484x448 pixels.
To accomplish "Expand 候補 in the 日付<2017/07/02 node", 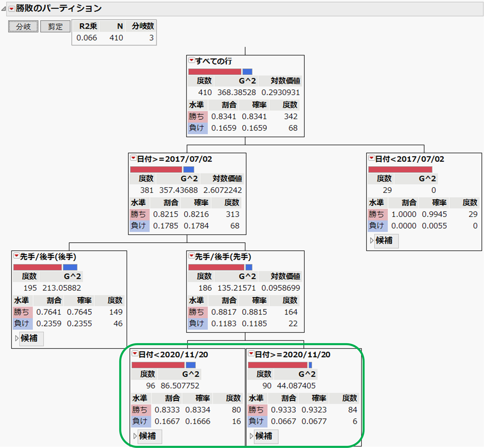I will click(x=372, y=240).
